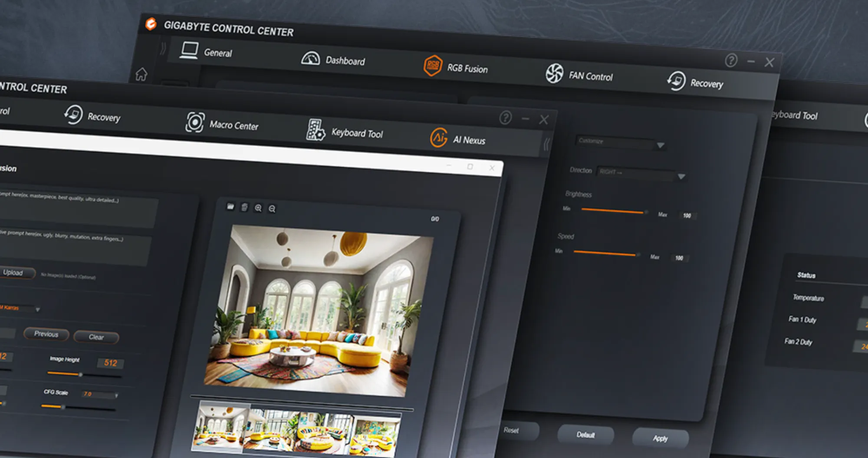Open folder icon above the image preview
Viewport: 868px width, 458px height.
coord(230,206)
